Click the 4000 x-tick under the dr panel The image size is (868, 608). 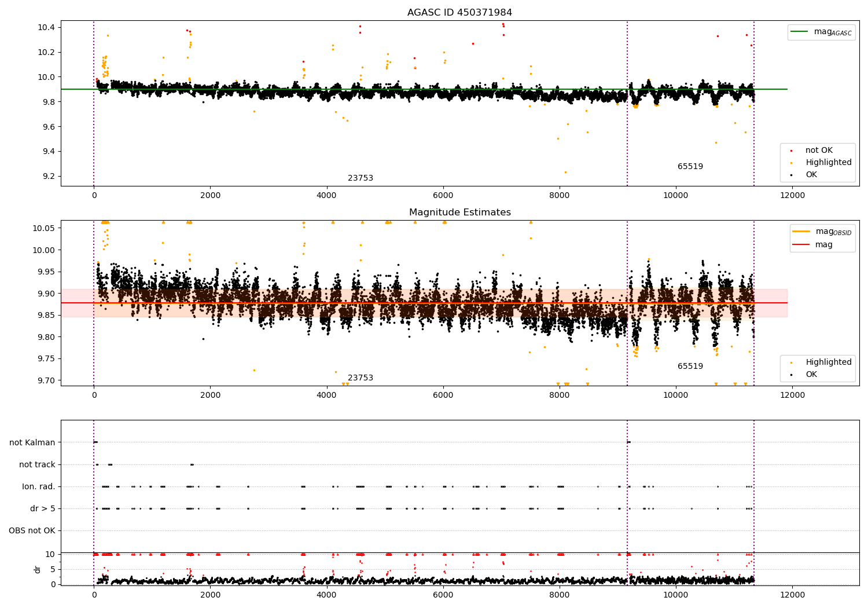[x=327, y=595]
